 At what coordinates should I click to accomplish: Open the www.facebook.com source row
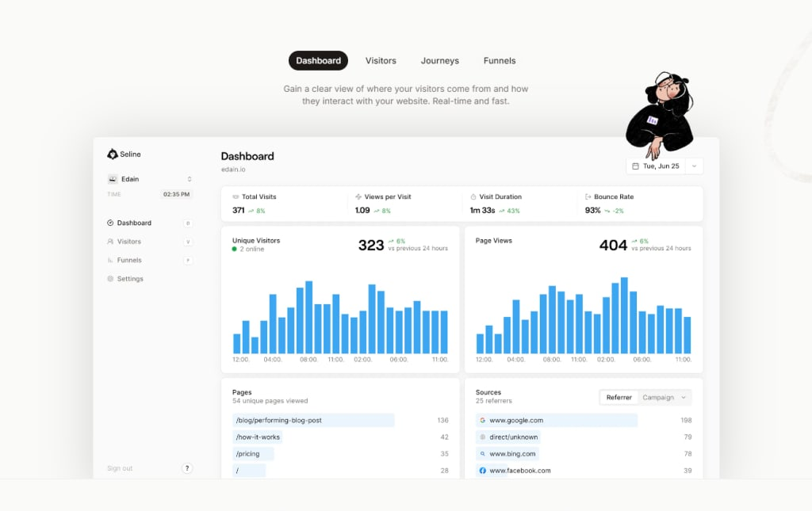[x=584, y=471]
